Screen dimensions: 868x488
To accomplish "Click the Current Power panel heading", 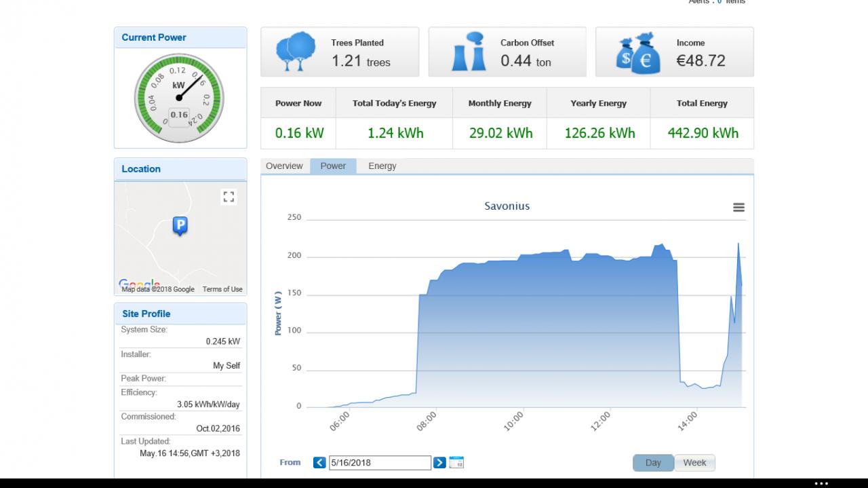I will [x=154, y=37].
